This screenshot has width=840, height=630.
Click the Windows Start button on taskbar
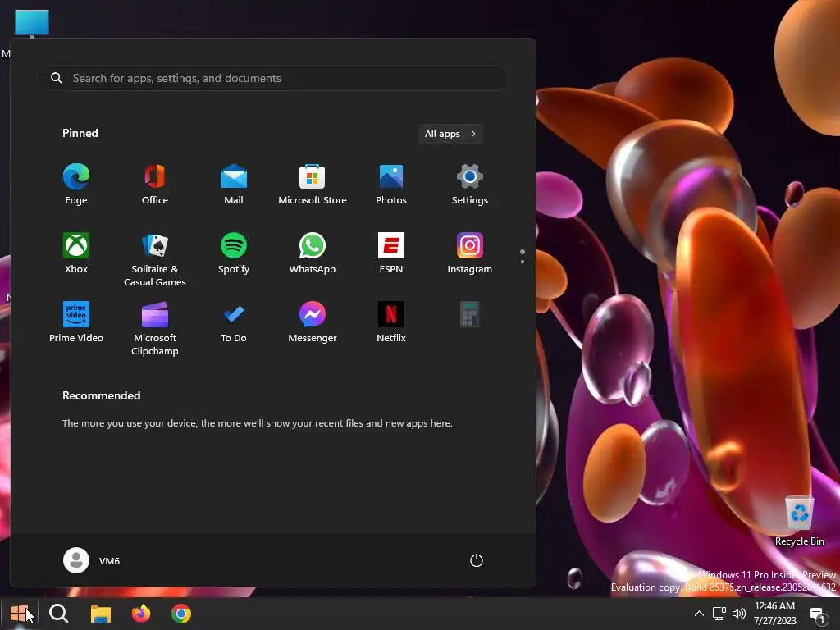pos(19,614)
